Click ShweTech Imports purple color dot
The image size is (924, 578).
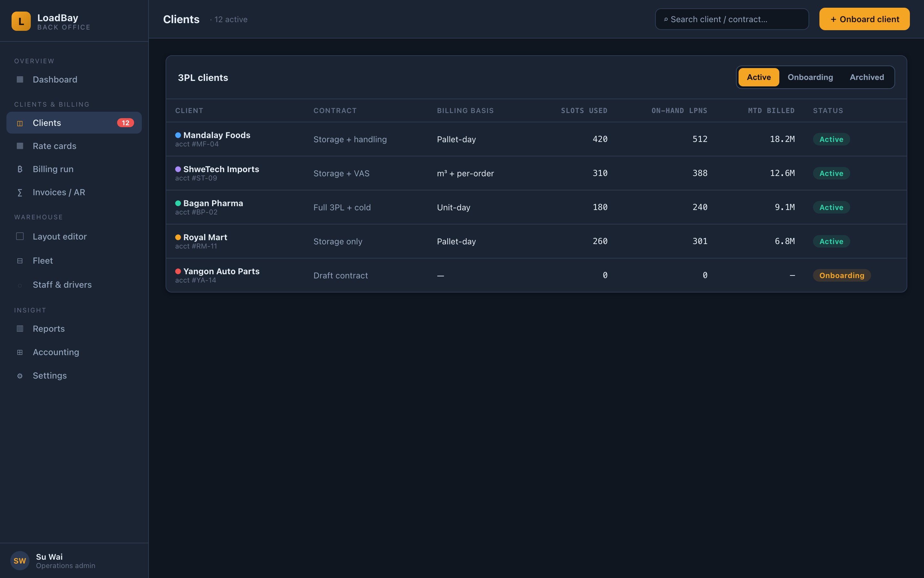point(178,169)
